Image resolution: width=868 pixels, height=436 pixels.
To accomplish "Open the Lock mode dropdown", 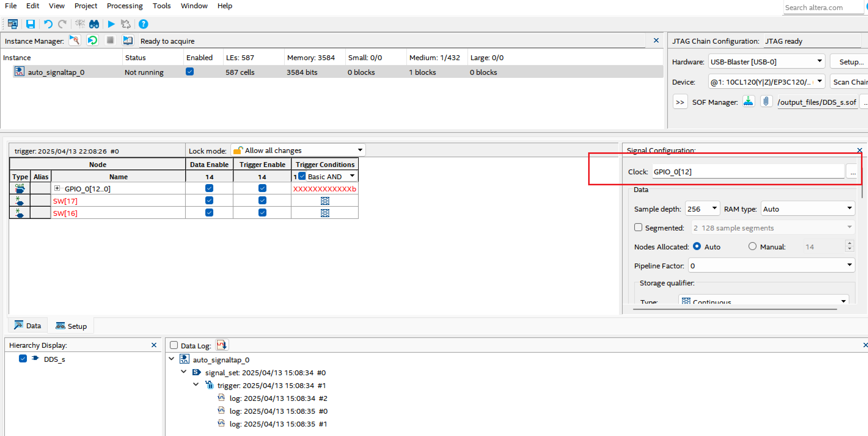I will [x=298, y=150].
